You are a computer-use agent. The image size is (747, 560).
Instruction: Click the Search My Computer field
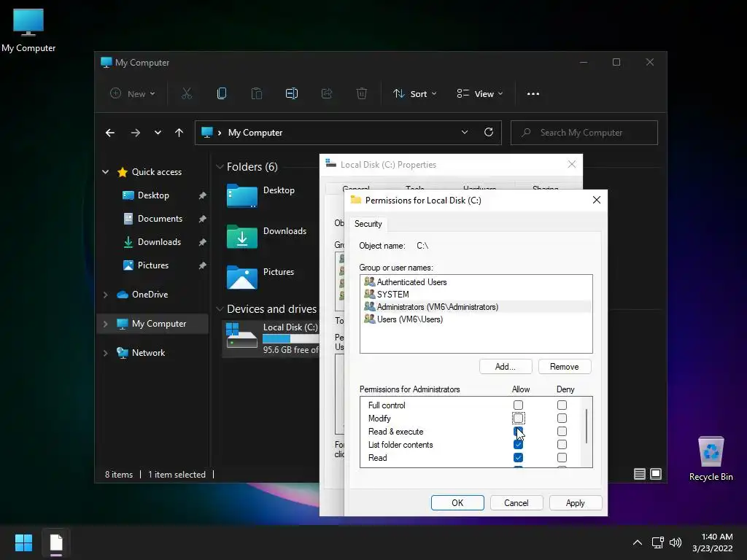[x=584, y=133]
